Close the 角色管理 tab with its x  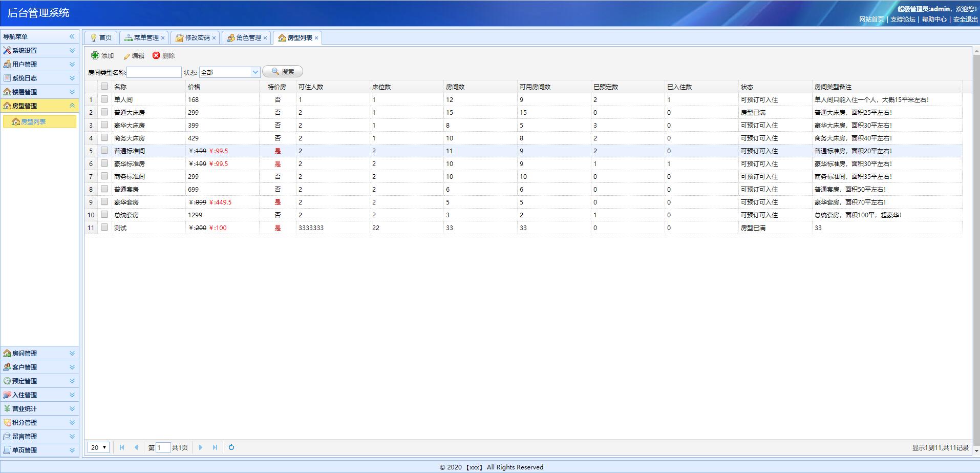pos(265,38)
